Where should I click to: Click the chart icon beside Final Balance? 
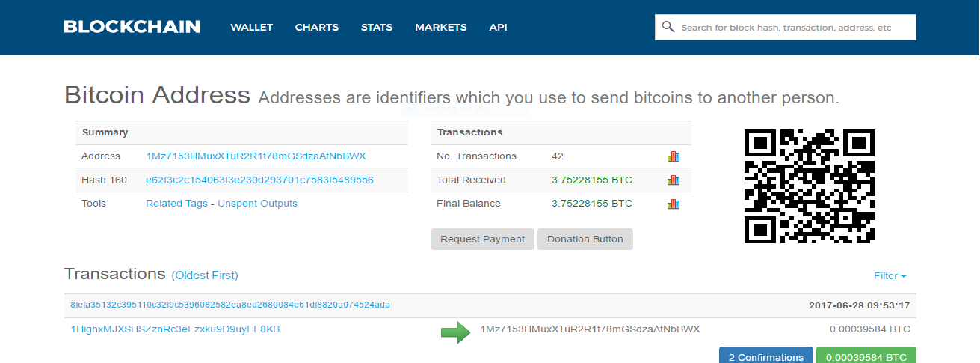pyautogui.click(x=674, y=204)
